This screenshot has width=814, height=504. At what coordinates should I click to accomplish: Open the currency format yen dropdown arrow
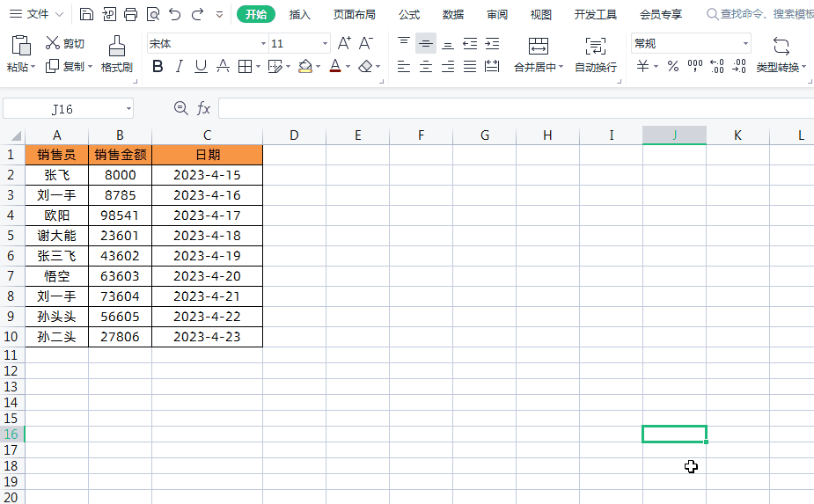[x=656, y=67]
